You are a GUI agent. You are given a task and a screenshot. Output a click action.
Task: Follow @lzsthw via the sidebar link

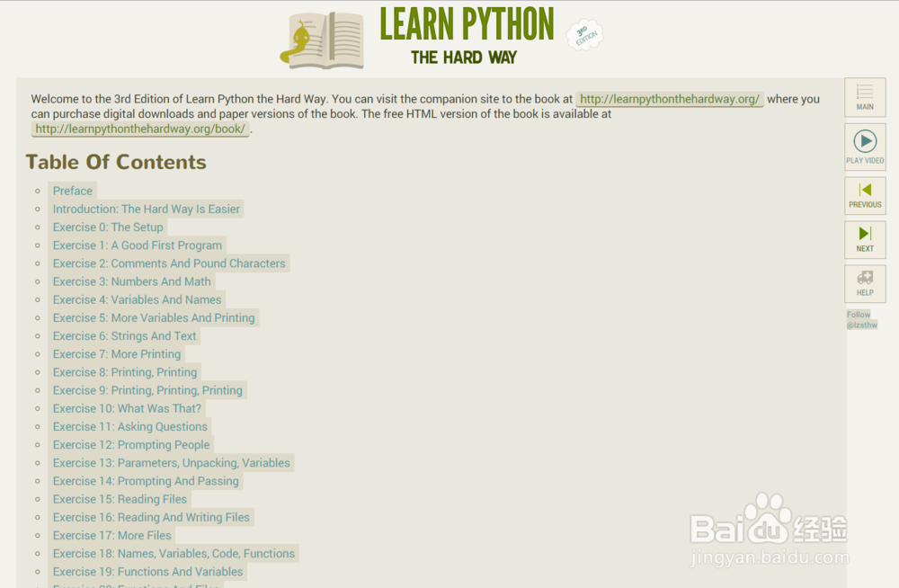(861, 320)
